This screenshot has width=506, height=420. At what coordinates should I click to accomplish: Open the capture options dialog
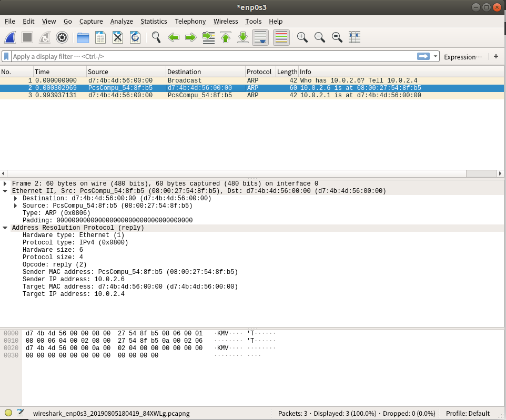click(x=62, y=37)
